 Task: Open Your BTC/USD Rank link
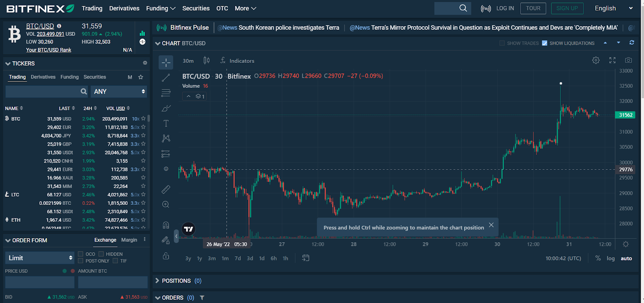(x=49, y=50)
